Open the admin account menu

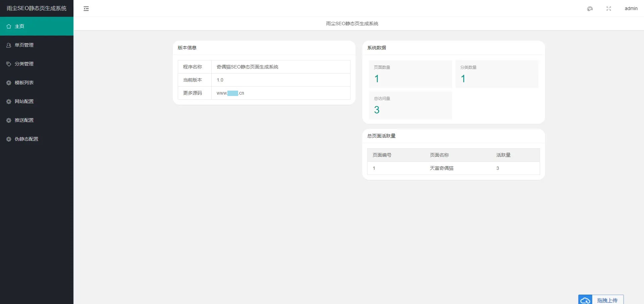click(x=631, y=9)
